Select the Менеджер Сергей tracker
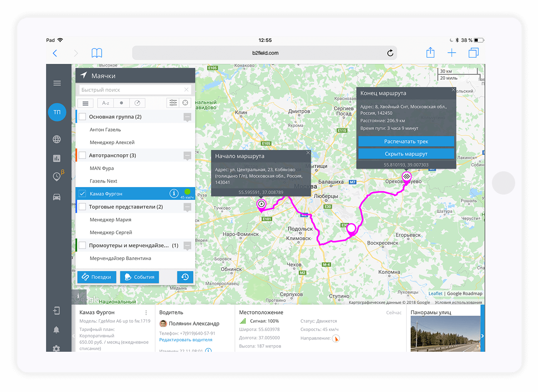The width and height of the screenshot is (538, 392). point(135,232)
